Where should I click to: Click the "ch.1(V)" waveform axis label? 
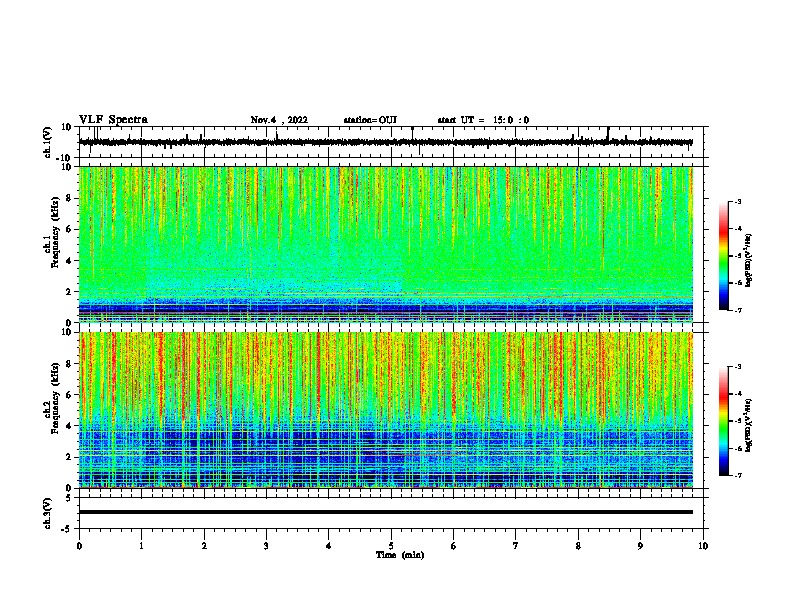pyautogui.click(x=48, y=142)
